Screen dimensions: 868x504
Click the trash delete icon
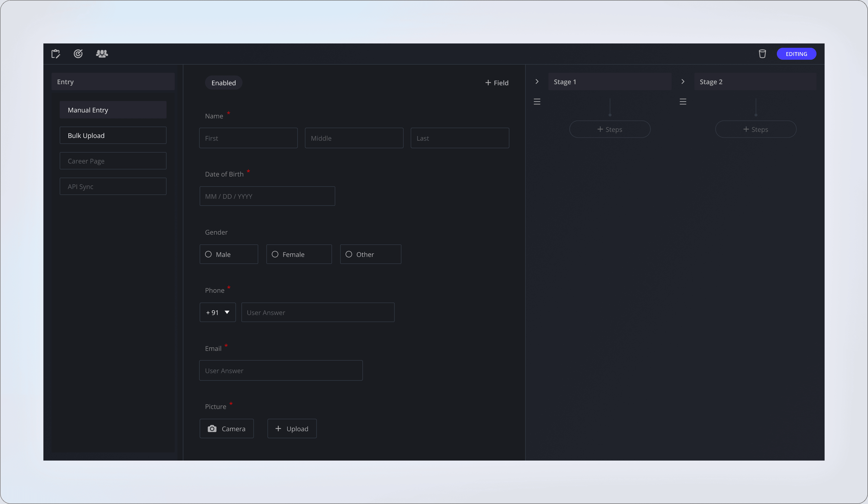pyautogui.click(x=762, y=54)
